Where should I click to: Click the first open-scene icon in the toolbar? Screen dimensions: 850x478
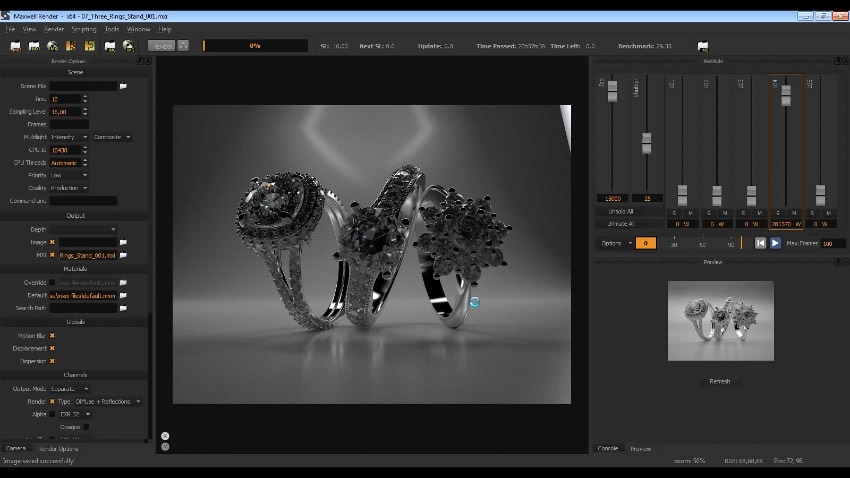(15, 46)
